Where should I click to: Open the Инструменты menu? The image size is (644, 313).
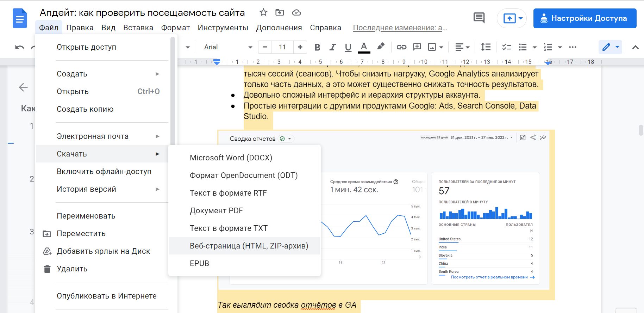coord(223,27)
